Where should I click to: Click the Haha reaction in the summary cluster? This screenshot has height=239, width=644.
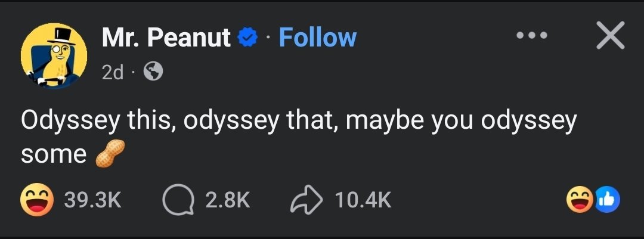580,200
